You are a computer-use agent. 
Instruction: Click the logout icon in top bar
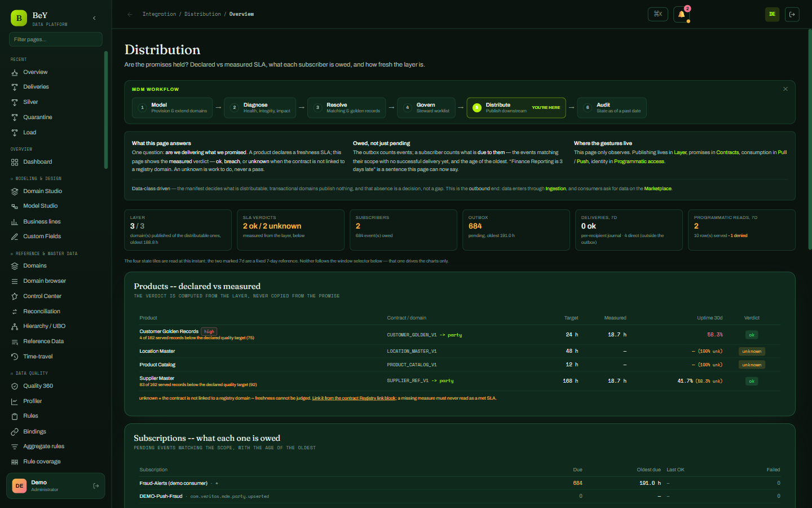tap(792, 14)
